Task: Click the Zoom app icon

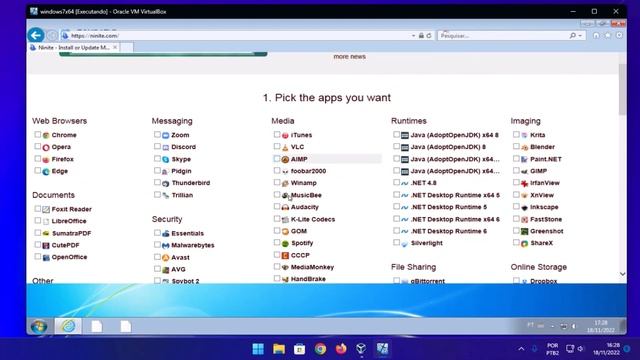Action: point(166,135)
